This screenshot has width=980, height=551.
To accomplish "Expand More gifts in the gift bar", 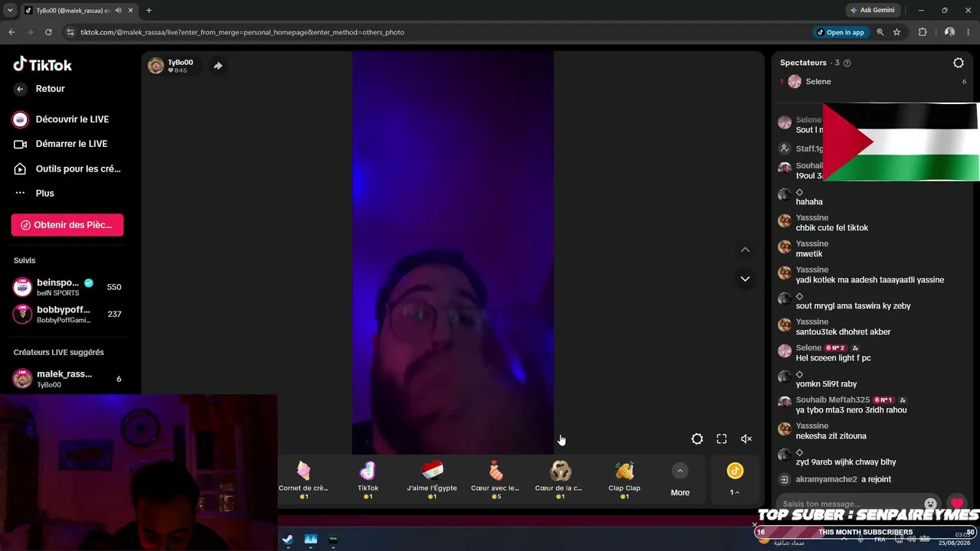I will click(680, 480).
